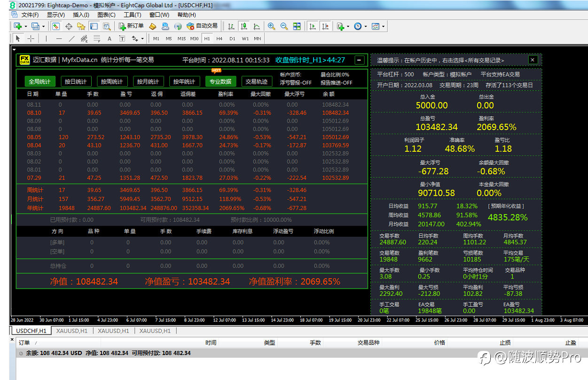Image resolution: width=588 pixels, height=380 pixels.
Task: Select the Text Label tool
Action: point(122,39)
